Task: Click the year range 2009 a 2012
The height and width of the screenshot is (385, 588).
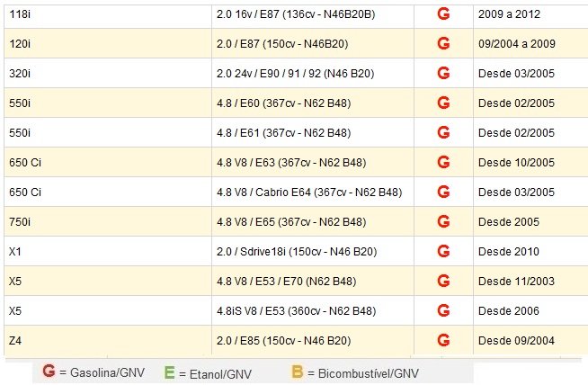Action: pos(509,14)
